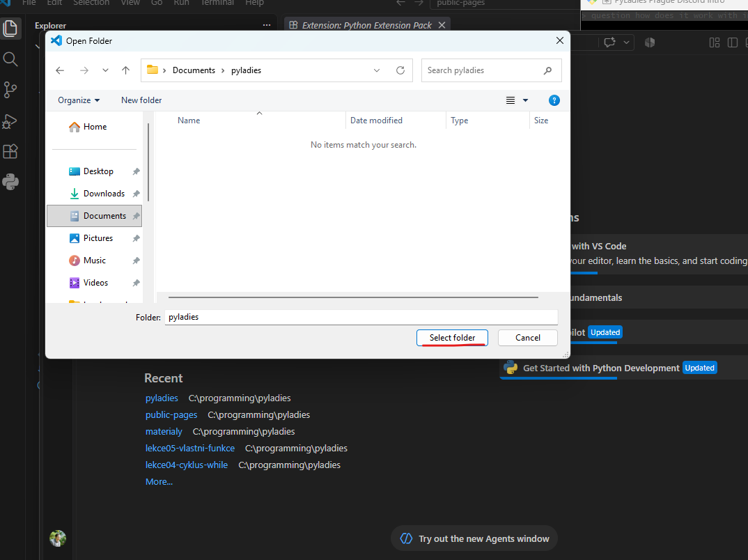Cancel the Open Folder dialog
The width and height of the screenshot is (748, 560).
click(x=528, y=338)
